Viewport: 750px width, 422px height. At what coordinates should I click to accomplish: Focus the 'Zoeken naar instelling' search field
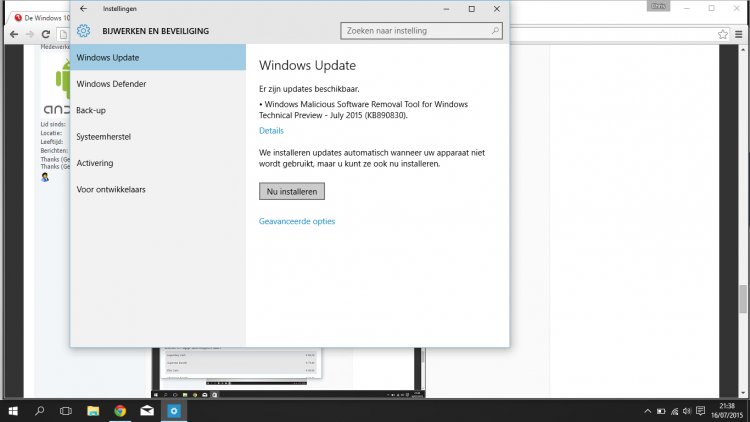421,31
